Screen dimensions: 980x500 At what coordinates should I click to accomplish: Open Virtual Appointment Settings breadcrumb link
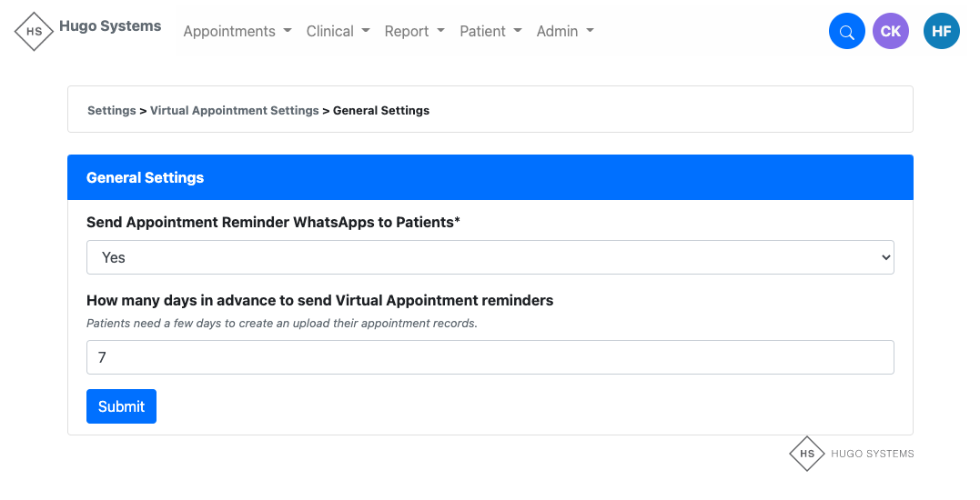234,111
